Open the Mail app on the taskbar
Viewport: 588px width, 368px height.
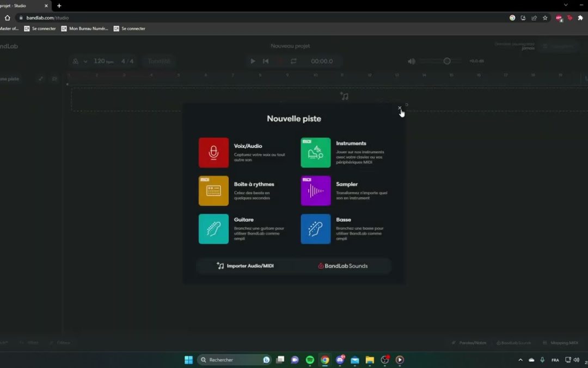click(355, 360)
